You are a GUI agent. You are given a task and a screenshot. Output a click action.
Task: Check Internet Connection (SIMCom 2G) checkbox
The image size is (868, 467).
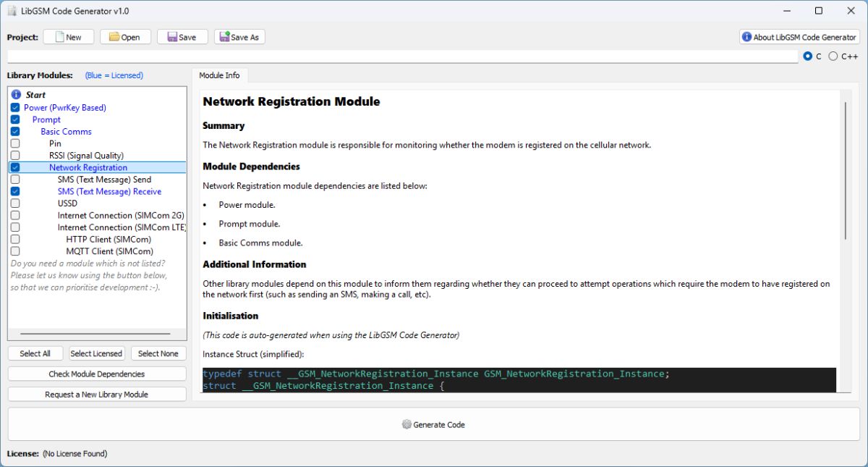coord(15,215)
